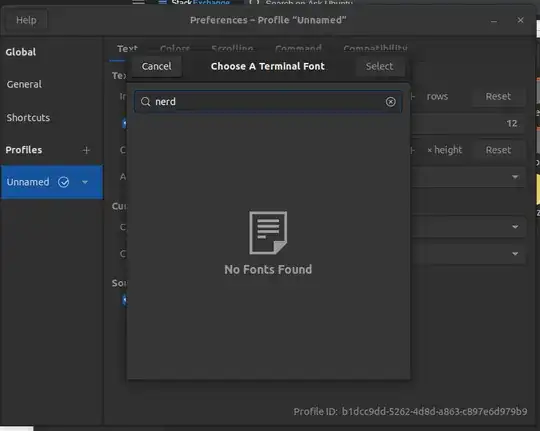540x431 pixels.
Task: Select the Unnamed profile row
Action: [52, 182]
